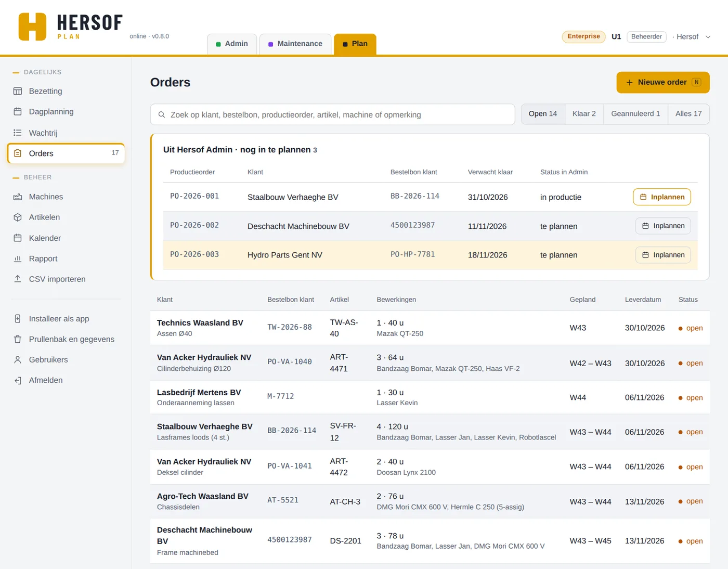Click the Leverdatum column header

click(643, 300)
